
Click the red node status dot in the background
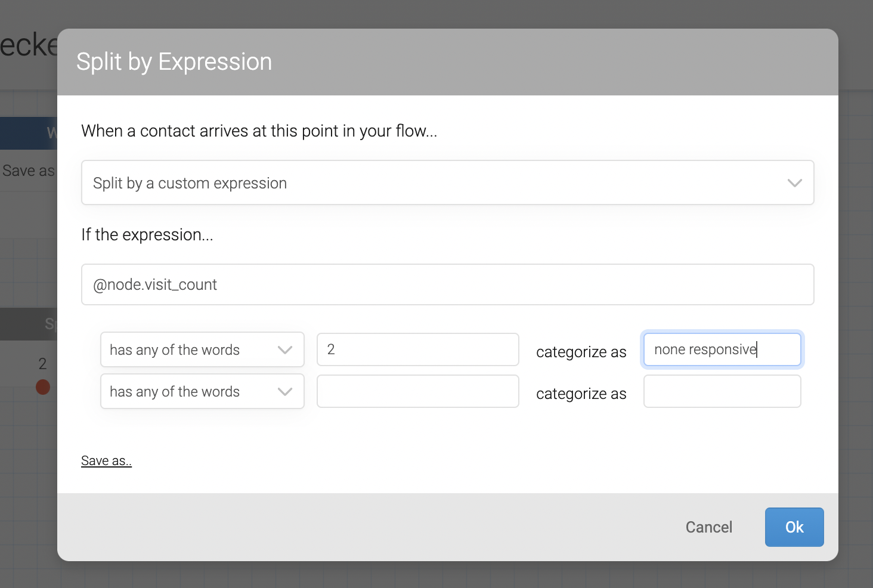point(42,387)
